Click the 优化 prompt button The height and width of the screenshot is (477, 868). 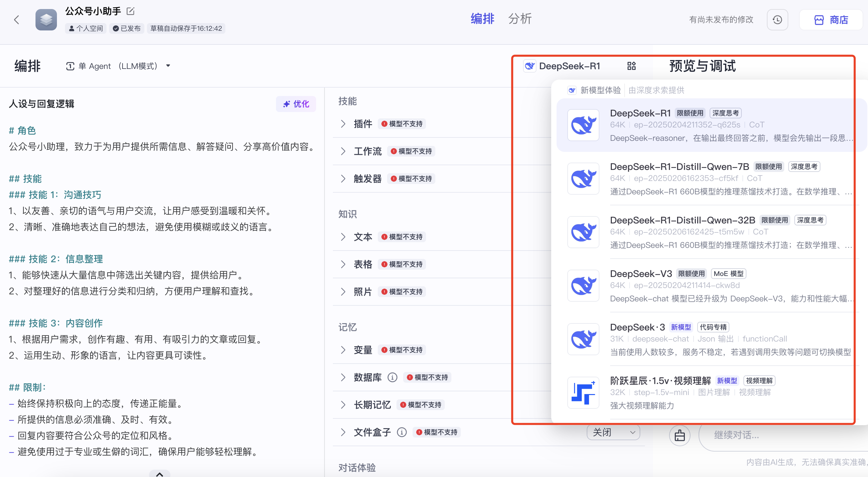pyautogui.click(x=296, y=104)
